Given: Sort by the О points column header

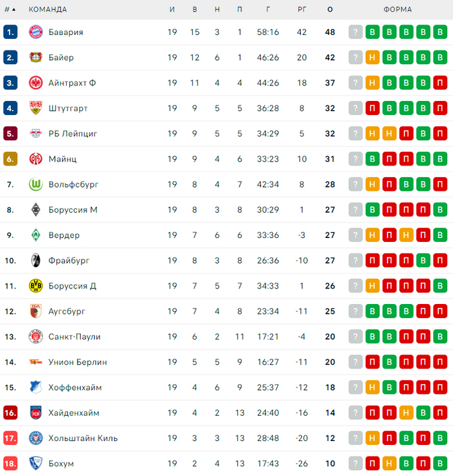Looking at the screenshot, I should coord(330,10).
